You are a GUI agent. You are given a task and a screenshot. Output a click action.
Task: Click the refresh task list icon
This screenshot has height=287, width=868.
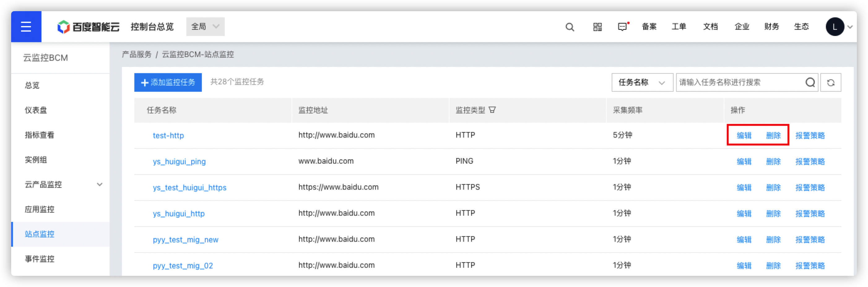point(831,82)
